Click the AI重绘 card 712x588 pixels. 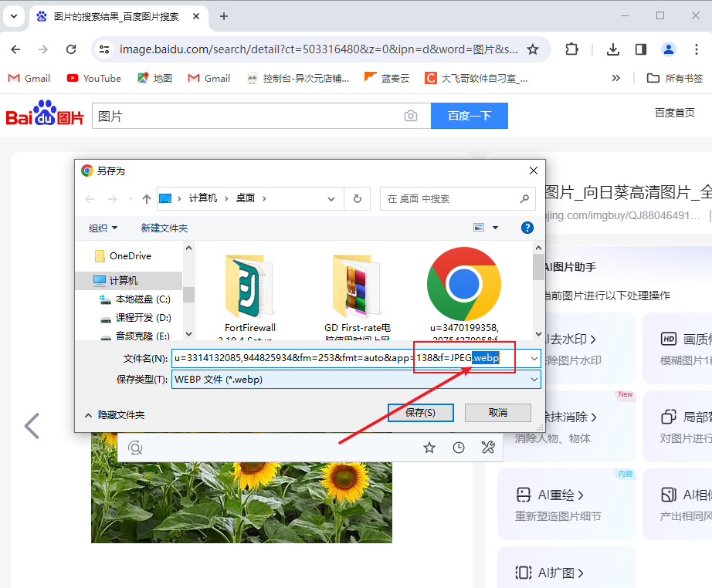pos(566,504)
